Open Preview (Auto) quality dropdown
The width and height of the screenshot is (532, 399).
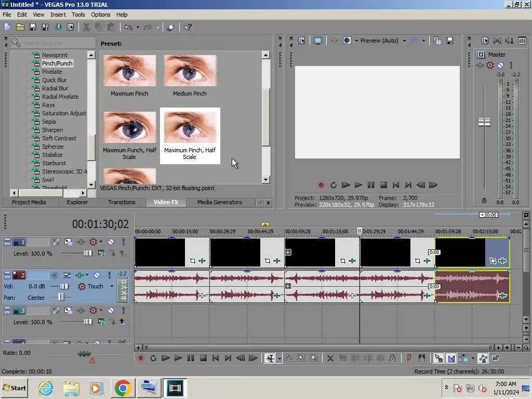(404, 41)
